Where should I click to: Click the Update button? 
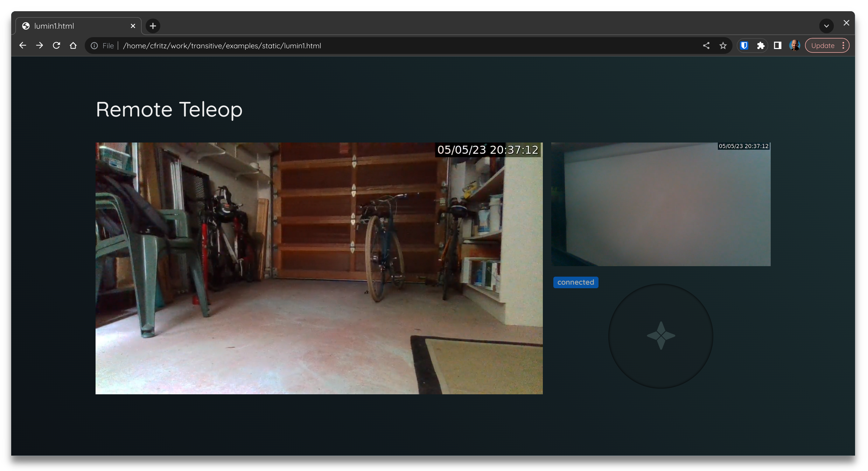(x=822, y=46)
